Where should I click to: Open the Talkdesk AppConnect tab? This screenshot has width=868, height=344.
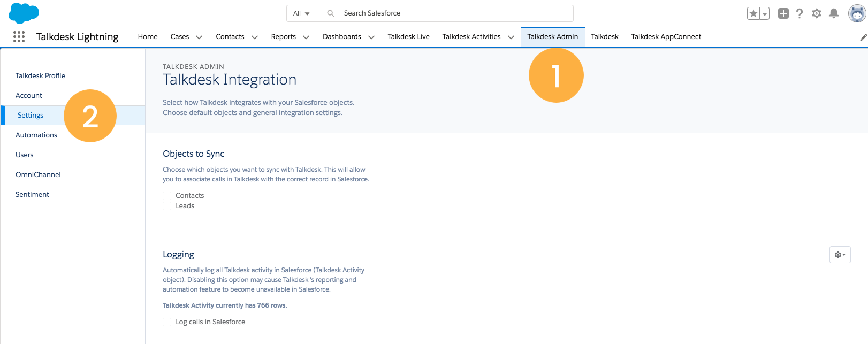666,36
